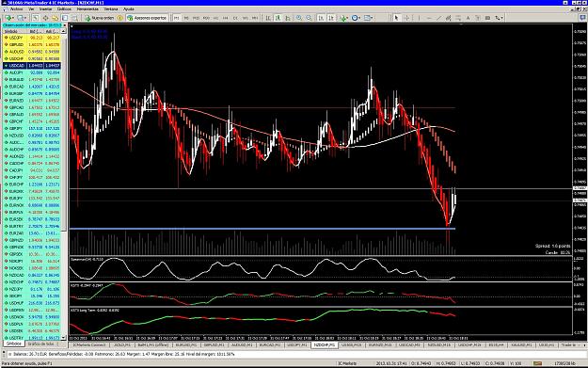
Task: Switch to the Gráfico de ticks tab
Action: (40, 344)
